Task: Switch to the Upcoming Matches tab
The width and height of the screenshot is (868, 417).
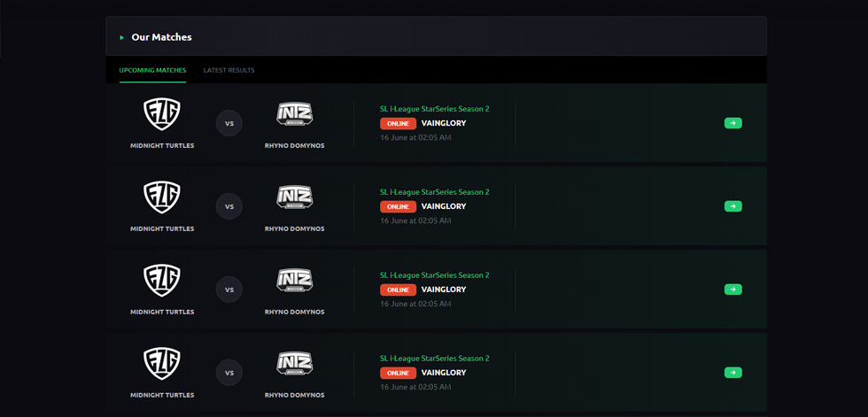Action: [x=152, y=70]
